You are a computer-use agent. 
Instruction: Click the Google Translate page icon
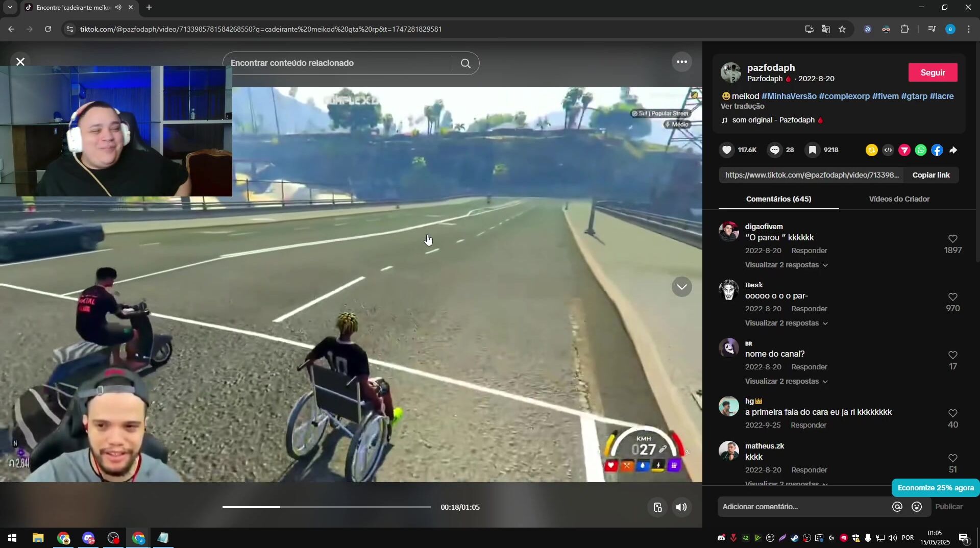825,29
